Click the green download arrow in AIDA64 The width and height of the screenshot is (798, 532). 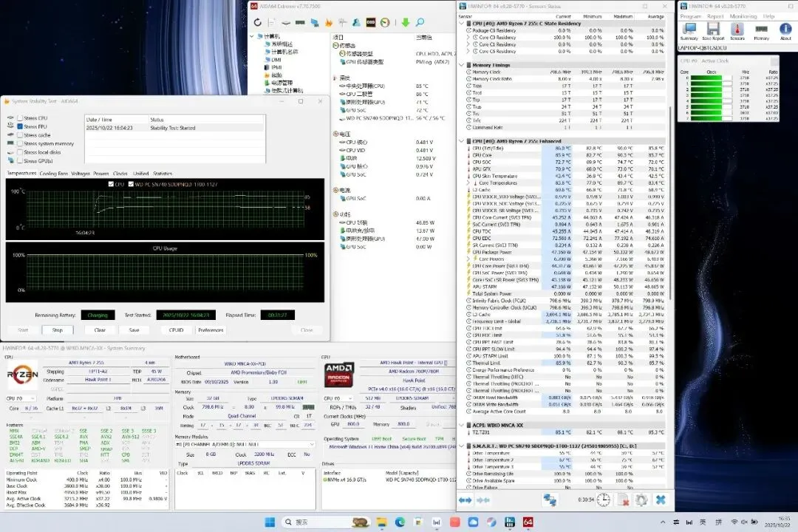point(405,22)
